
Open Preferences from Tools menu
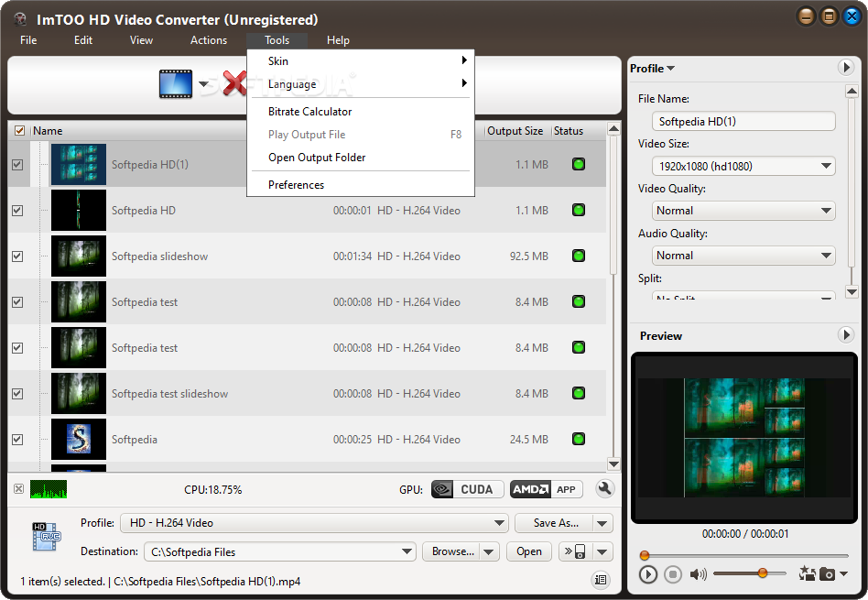point(361,184)
